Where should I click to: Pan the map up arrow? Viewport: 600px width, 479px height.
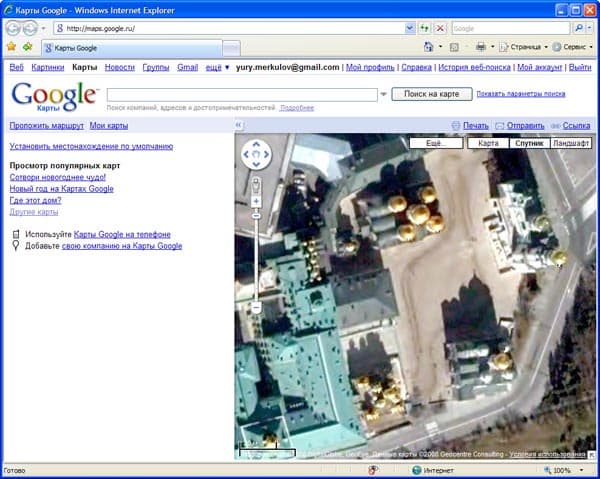click(256, 145)
